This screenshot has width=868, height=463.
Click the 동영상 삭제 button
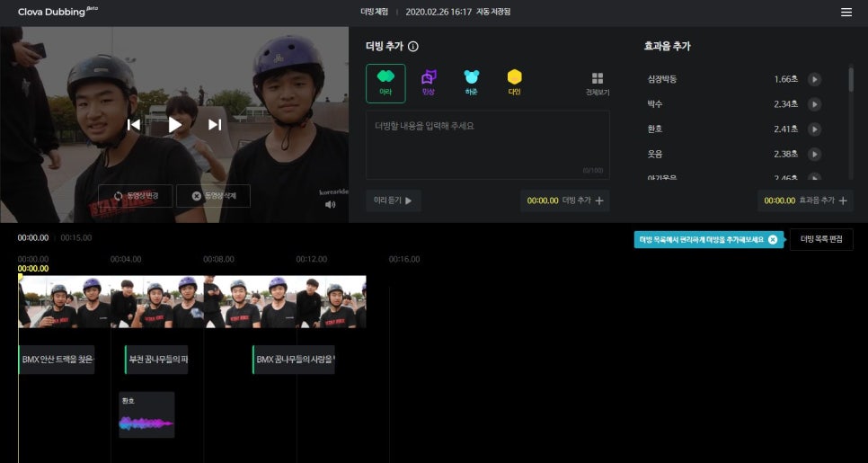213,196
